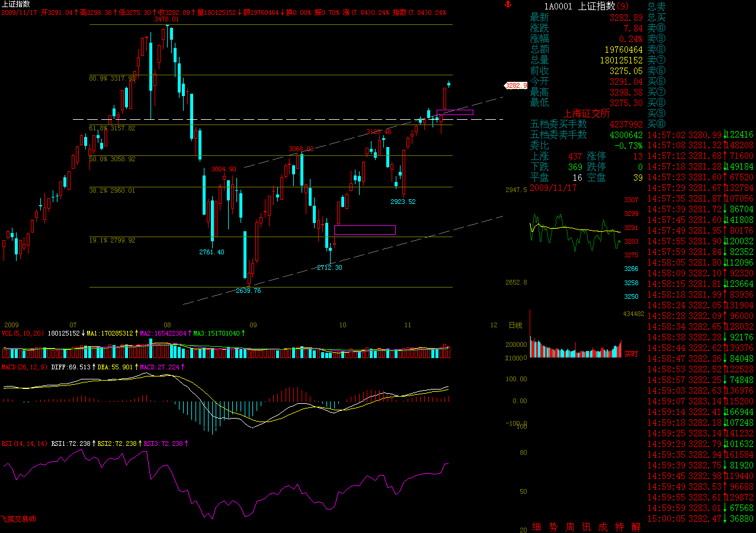
Task: Click the 涨幅 value 0.24%
Action: (x=632, y=39)
